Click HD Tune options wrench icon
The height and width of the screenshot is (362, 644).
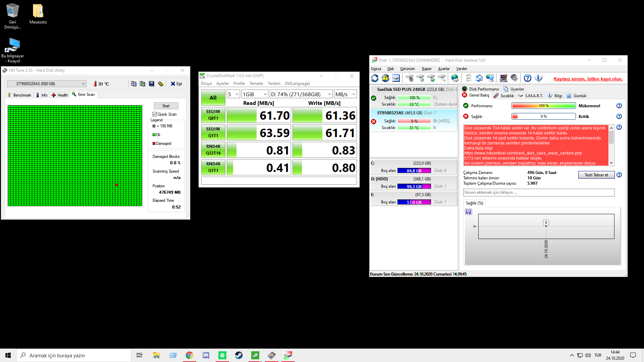(x=161, y=84)
